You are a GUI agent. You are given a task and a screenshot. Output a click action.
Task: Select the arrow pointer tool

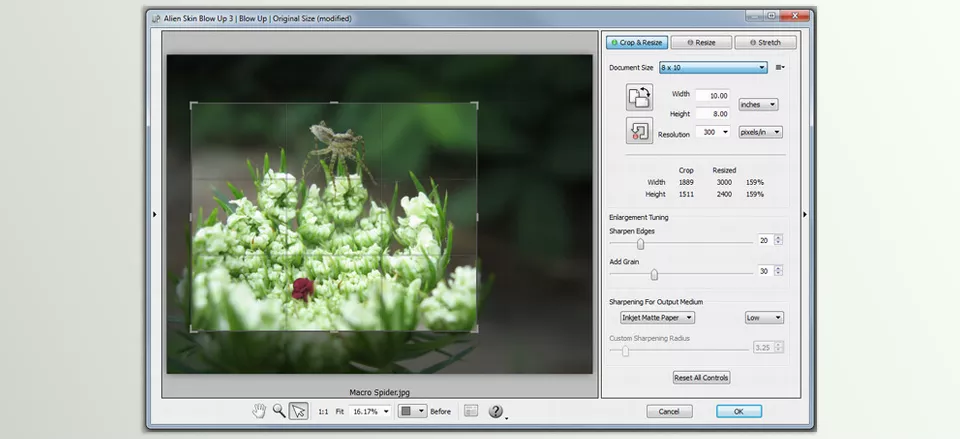pyautogui.click(x=298, y=411)
